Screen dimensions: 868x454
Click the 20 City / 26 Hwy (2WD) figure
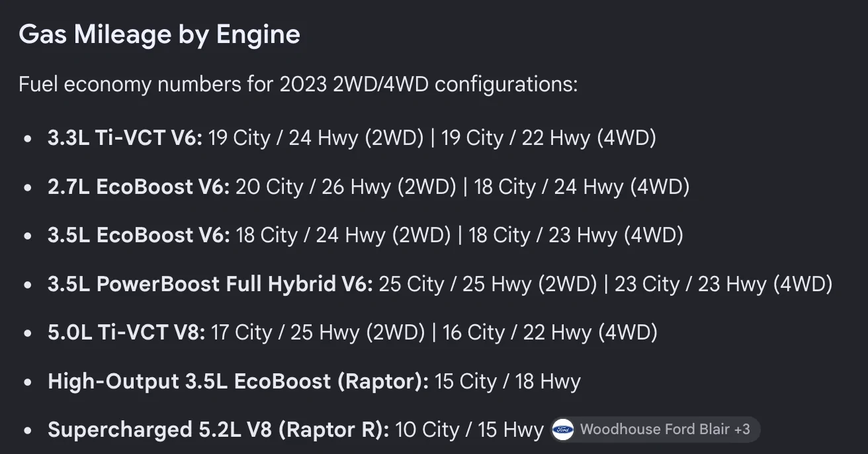346,187
